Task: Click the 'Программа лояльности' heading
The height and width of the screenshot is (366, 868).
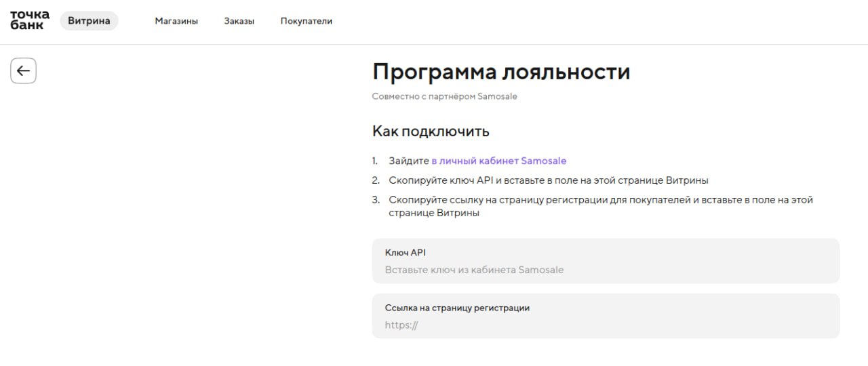Action: 501,72
